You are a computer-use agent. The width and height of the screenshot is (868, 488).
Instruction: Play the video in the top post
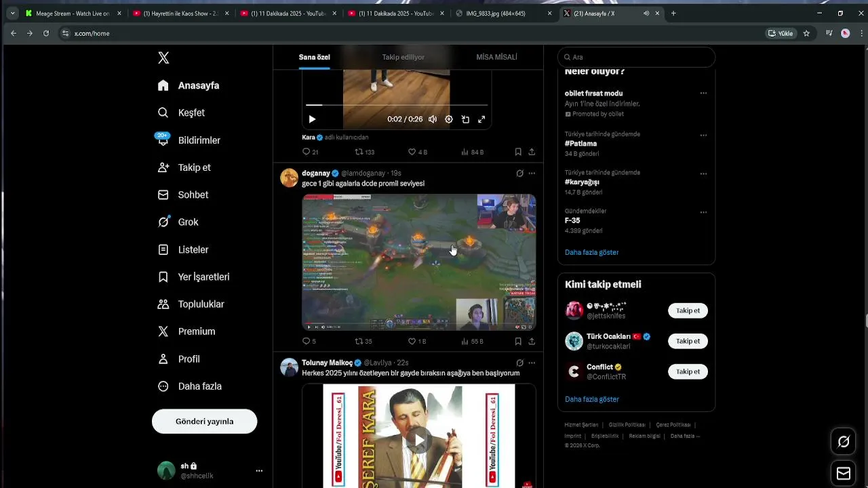point(312,119)
